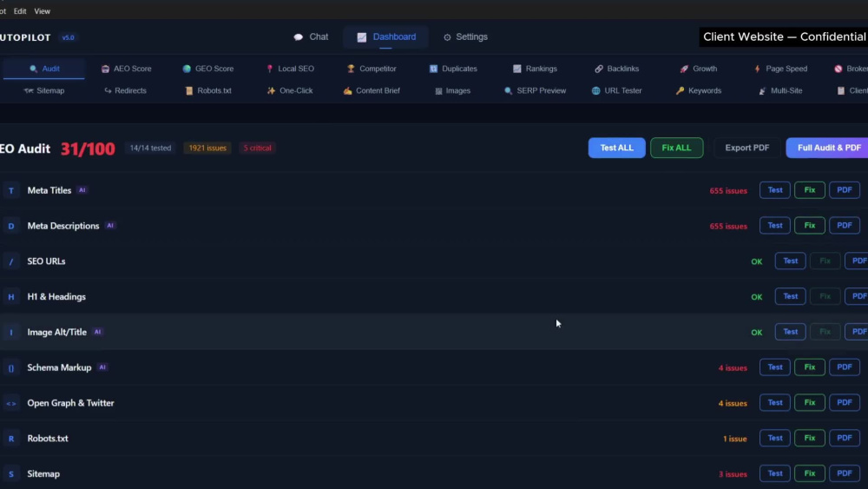Open the GEO Score tab
This screenshot has width=868, height=489.
point(208,69)
